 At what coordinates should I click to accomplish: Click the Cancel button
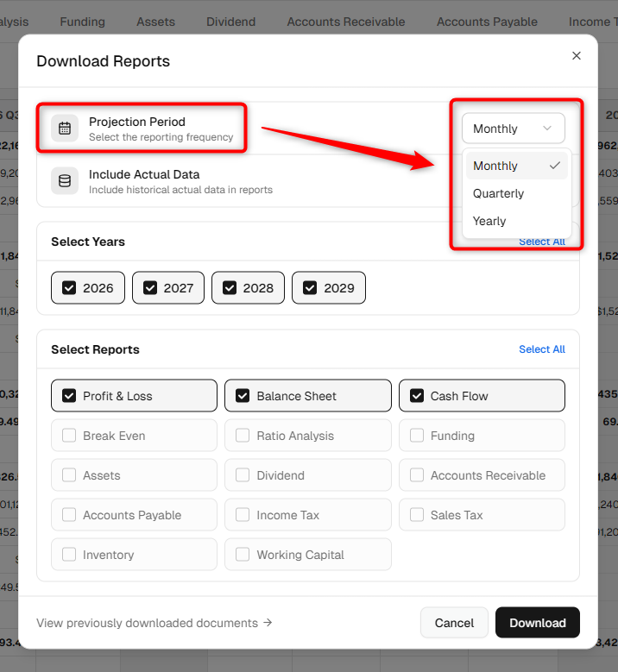(x=455, y=623)
